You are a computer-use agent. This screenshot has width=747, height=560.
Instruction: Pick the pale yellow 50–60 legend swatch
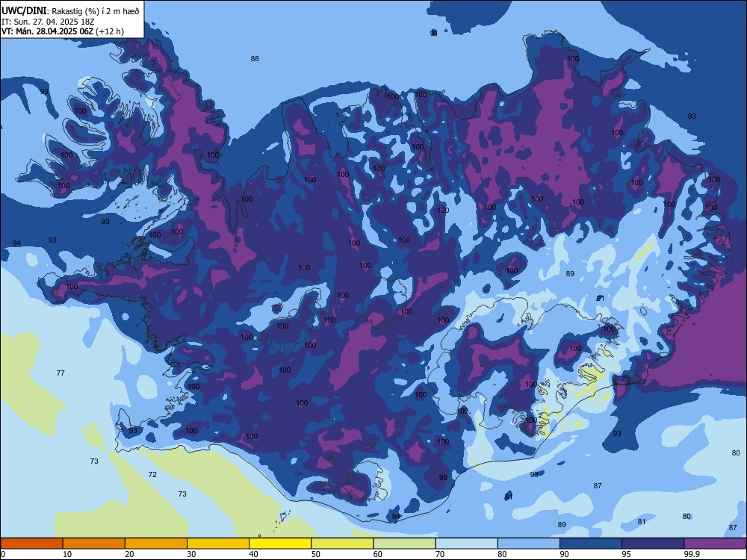pos(342,544)
